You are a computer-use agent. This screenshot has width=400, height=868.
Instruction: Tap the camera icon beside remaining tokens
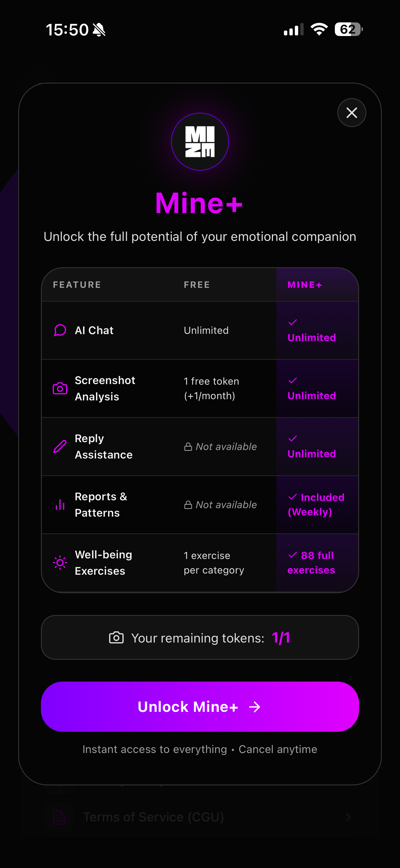pyautogui.click(x=116, y=637)
